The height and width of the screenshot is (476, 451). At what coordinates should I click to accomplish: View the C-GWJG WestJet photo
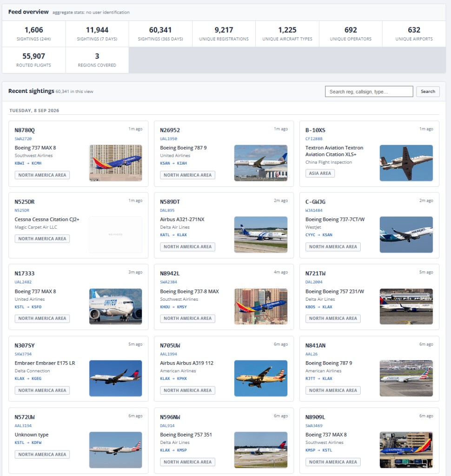pyautogui.click(x=406, y=235)
